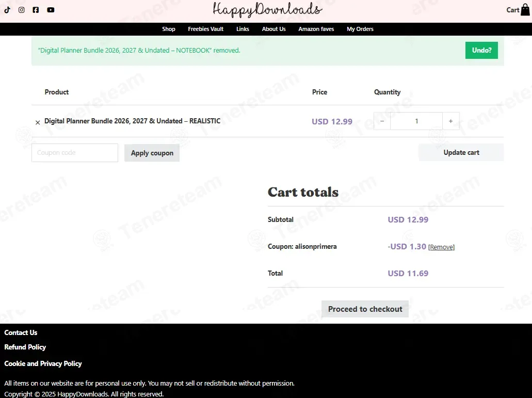The image size is (532, 398).
Task: Open the shopping bag Cart icon
Action: (x=525, y=10)
